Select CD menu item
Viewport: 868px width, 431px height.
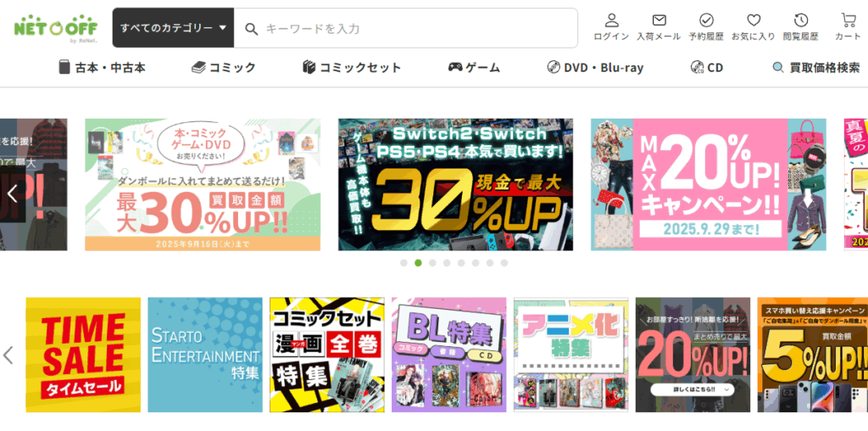(x=707, y=68)
